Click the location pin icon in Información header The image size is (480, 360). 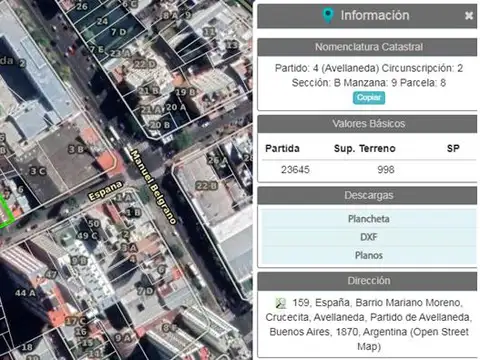328,15
